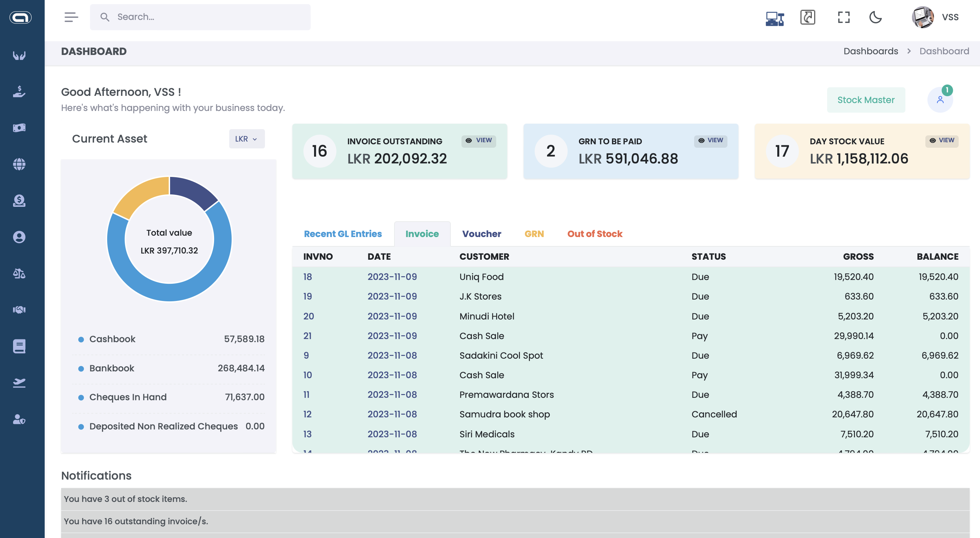Open invoice number 18 link

tap(308, 277)
